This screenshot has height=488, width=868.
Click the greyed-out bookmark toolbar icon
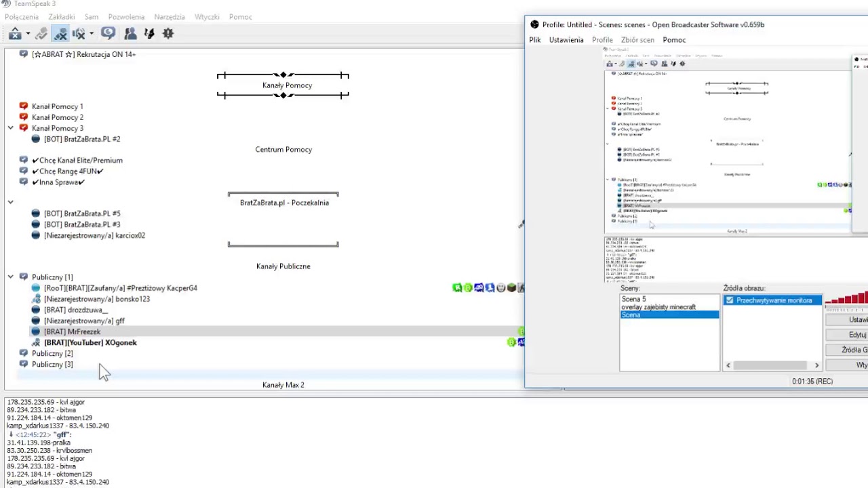click(x=41, y=33)
